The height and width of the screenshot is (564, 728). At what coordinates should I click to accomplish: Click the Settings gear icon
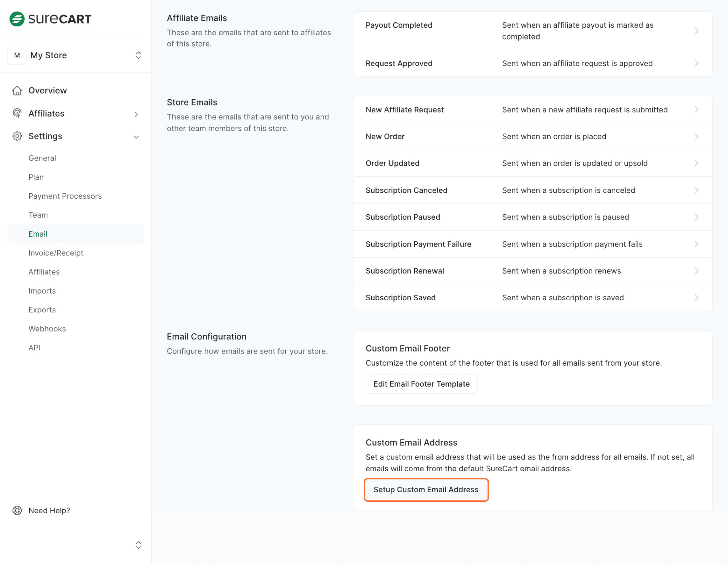[17, 136]
